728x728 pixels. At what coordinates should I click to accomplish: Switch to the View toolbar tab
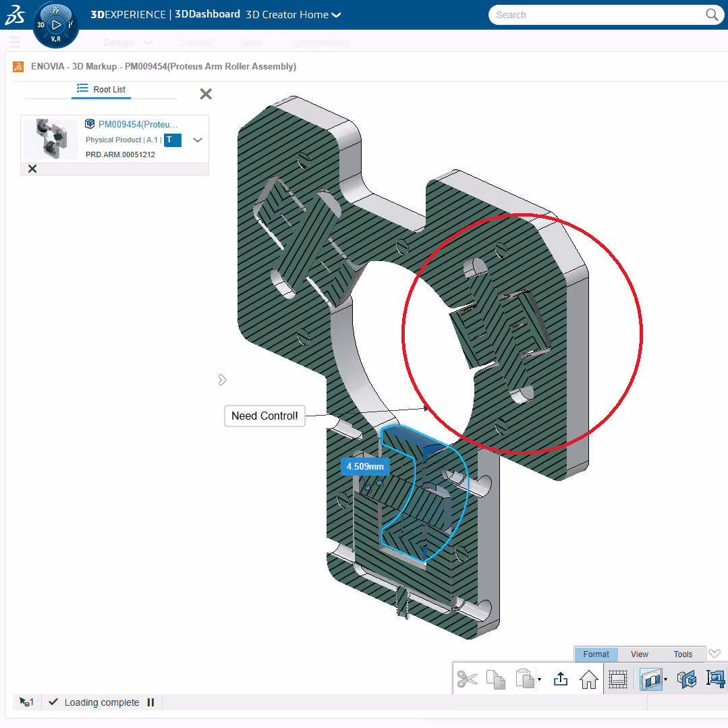640,654
